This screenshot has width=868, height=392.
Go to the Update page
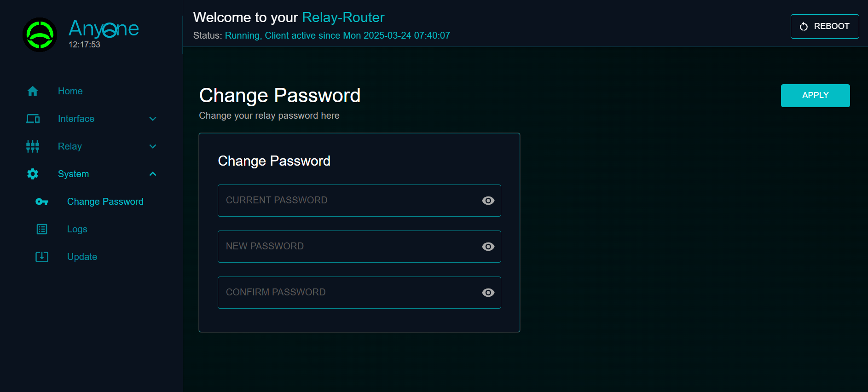click(82, 257)
